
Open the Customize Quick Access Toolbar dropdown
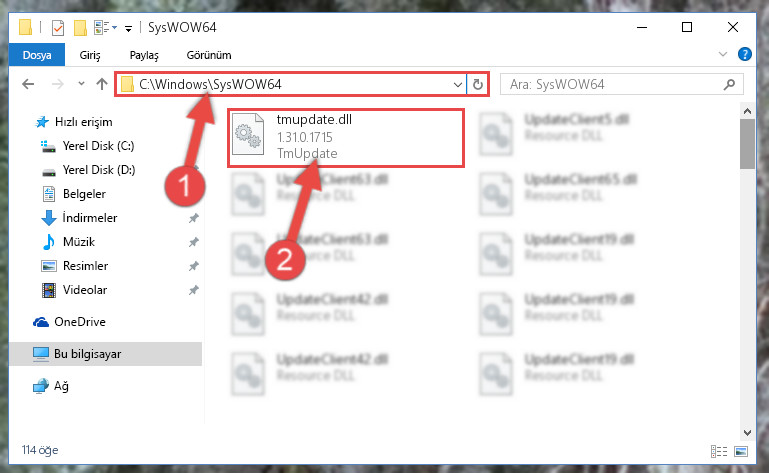click(128, 29)
